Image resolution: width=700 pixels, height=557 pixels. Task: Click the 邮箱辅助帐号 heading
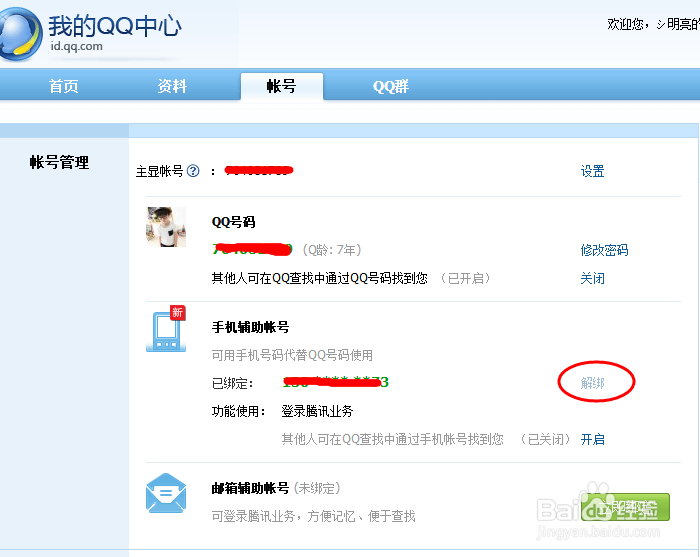(x=250, y=488)
